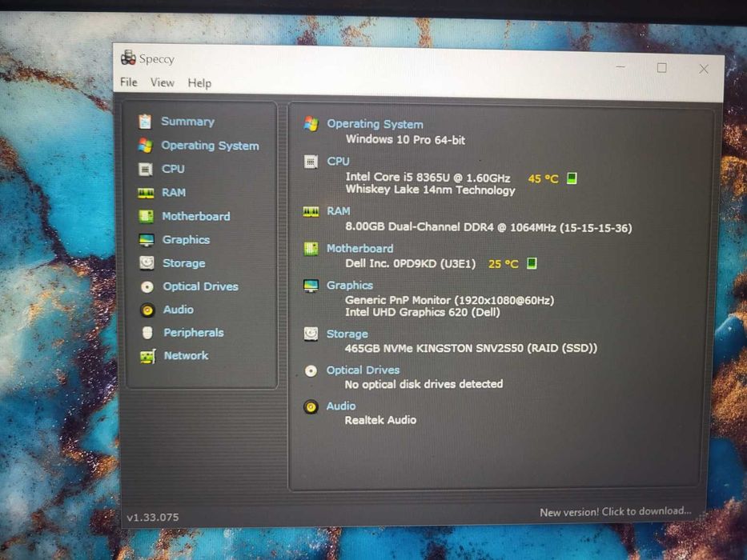
Task: Click the Motherboard icon in sidebar
Action: [147, 216]
